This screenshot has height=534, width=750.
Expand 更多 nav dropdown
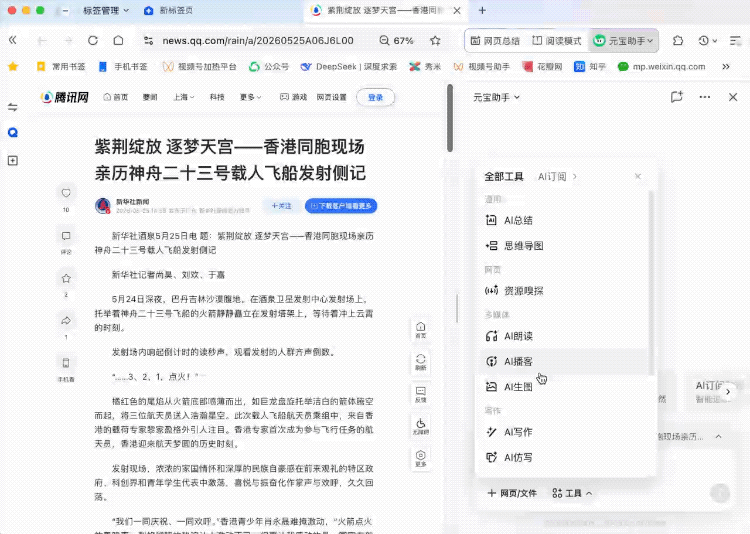click(x=251, y=97)
